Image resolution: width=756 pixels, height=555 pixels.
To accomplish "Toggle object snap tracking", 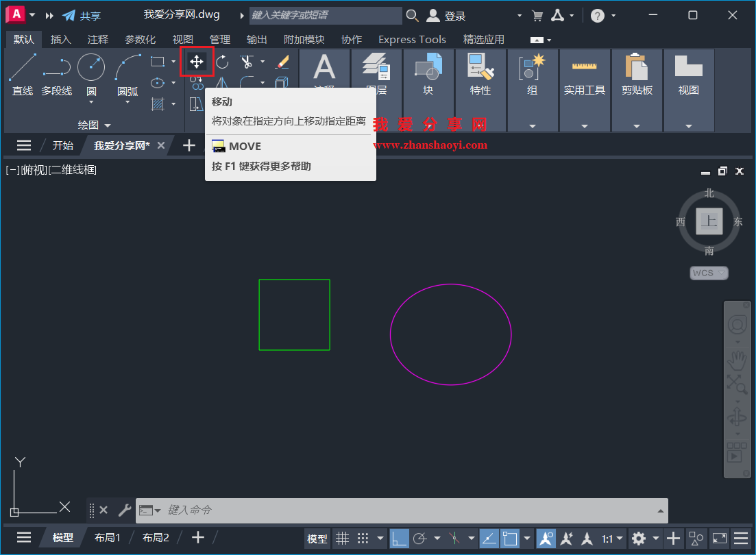I will coord(489,538).
